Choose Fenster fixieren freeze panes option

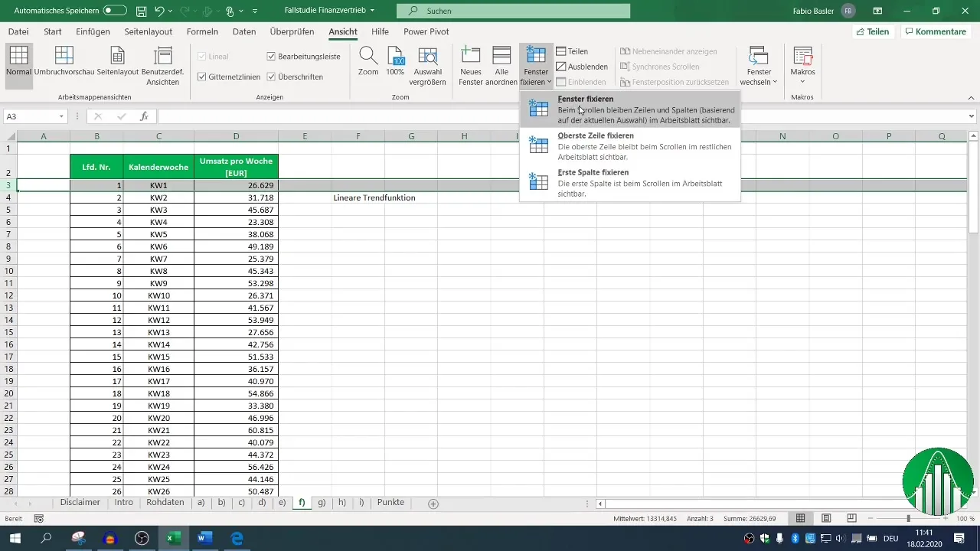pyautogui.click(x=630, y=109)
